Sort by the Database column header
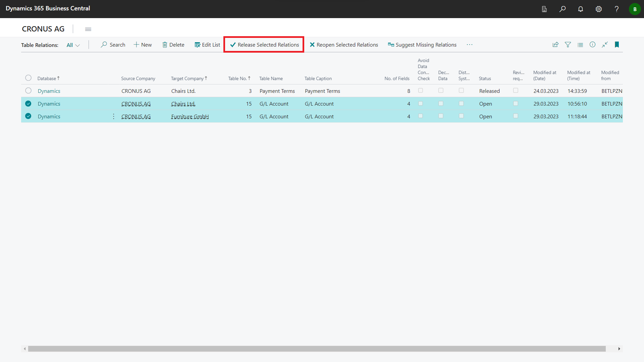Viewport: 644px width, 362px height. (x=48, y=78)
